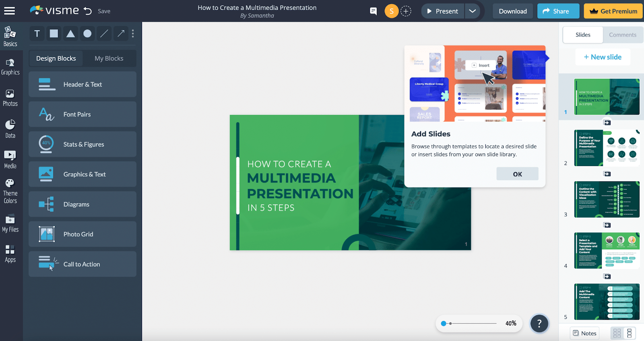This screenshot has height=341, width=644.
Task: Open the Theme Colors panel
Action: tap(10, 191)
